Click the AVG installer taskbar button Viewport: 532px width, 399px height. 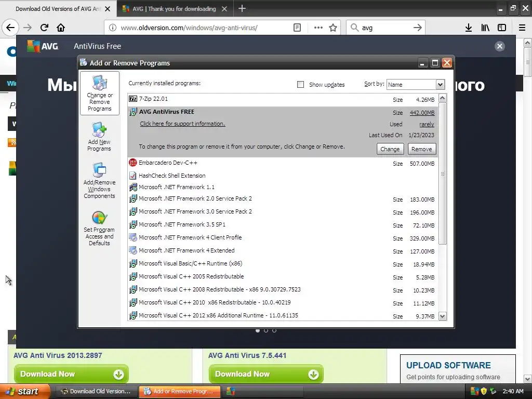(x=263, y=391)
